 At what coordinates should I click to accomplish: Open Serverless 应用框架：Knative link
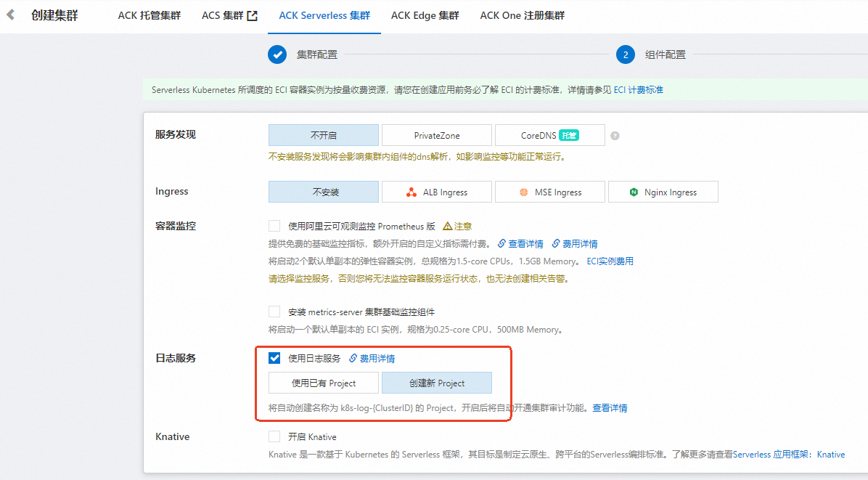[789, 455]
